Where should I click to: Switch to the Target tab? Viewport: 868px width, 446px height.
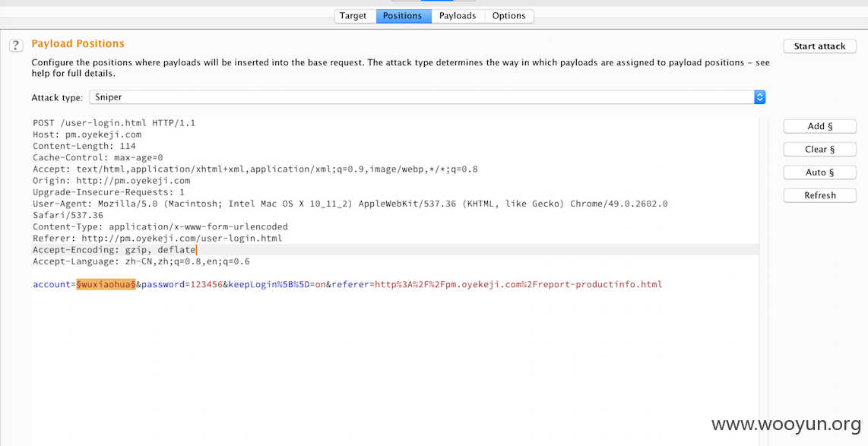click(353, 16)
